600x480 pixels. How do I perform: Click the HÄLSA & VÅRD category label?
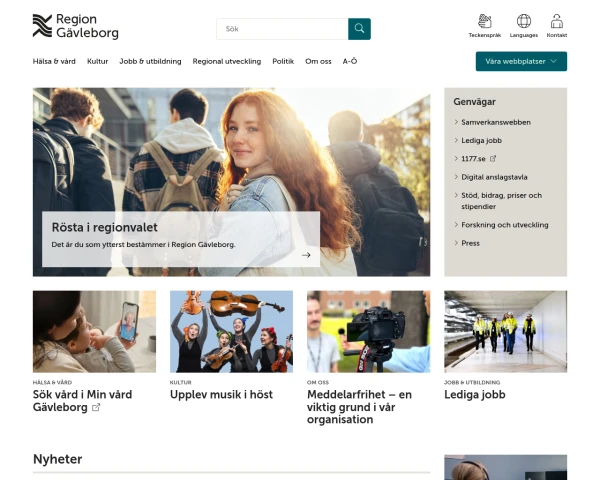pyautogui.click(x=52, y=382)
